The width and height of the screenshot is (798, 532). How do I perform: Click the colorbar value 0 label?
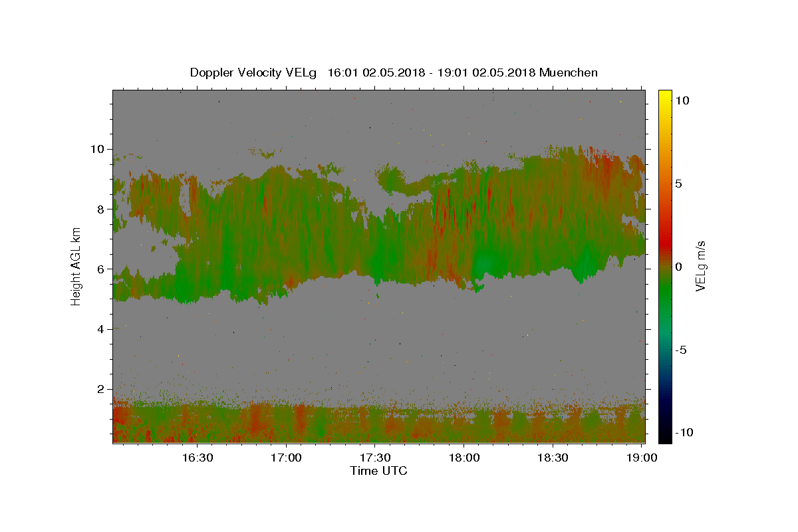(x=679, y=267)
